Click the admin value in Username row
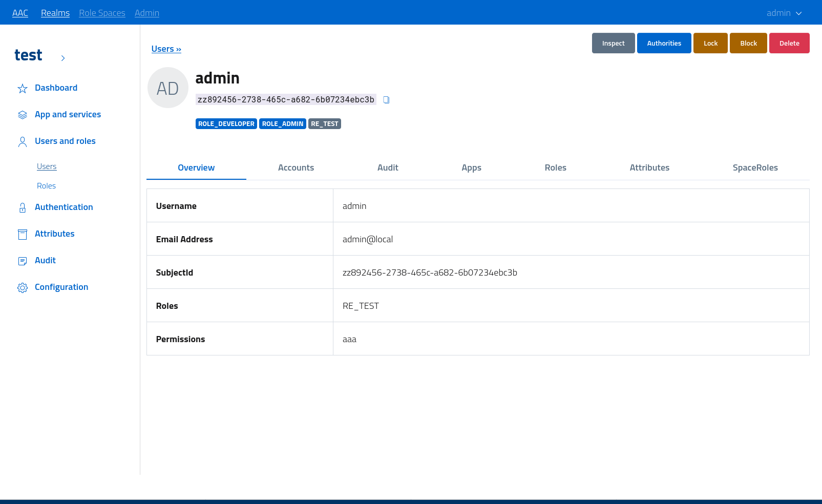The image size is (822, 504). click(354, 206)
